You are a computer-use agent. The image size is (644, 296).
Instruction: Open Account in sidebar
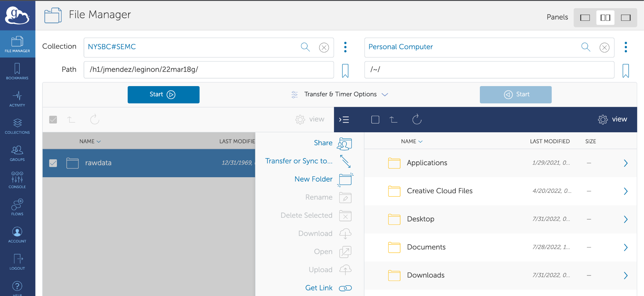point(17,235)
